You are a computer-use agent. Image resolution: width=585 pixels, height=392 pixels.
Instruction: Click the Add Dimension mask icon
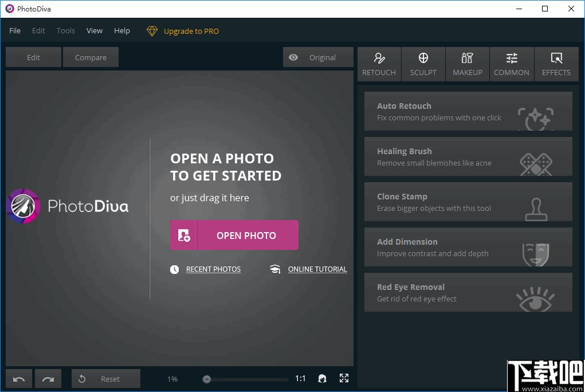(x=536, y=254)
